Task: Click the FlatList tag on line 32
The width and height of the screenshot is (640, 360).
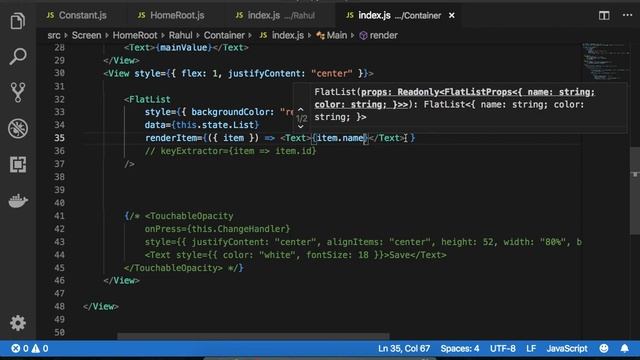Action: 150,99
